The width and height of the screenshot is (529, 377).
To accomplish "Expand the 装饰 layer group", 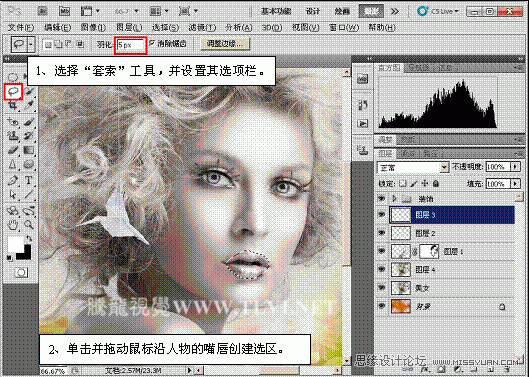I will 394,199.
